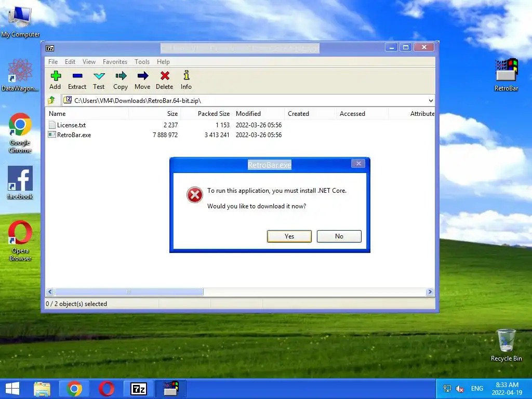Viewport: 532px width, 399px height.
Task: Open the File menu
Action: pyautogui.click(x=53, y=62)
